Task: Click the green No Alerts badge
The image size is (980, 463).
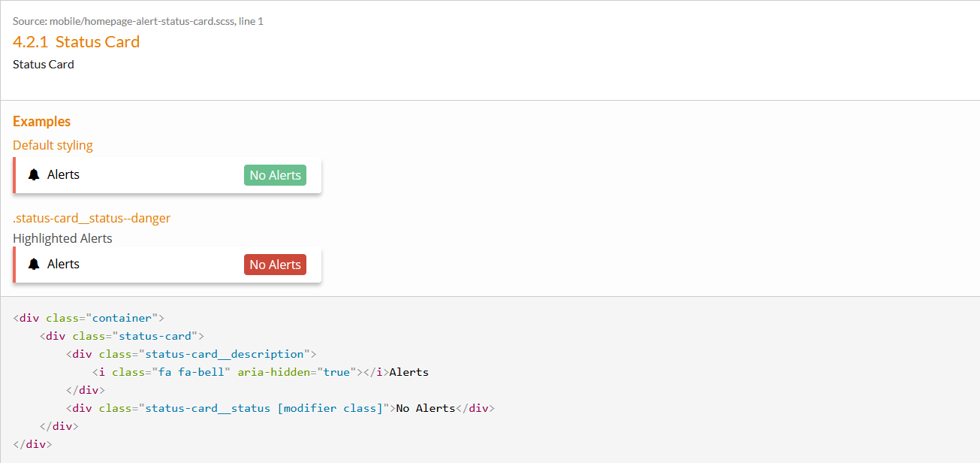Action: pyautogui.click(x=275, y=175)
